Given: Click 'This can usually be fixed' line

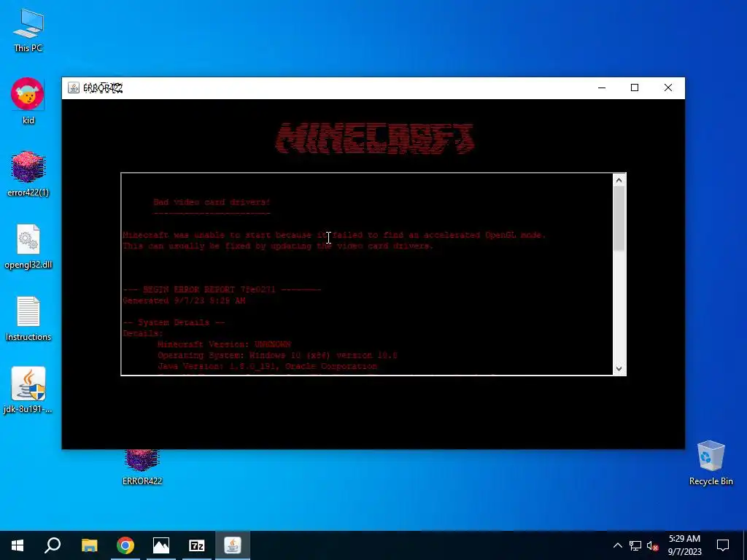Looking at the screenshot, I should click(x=278, y=246).
